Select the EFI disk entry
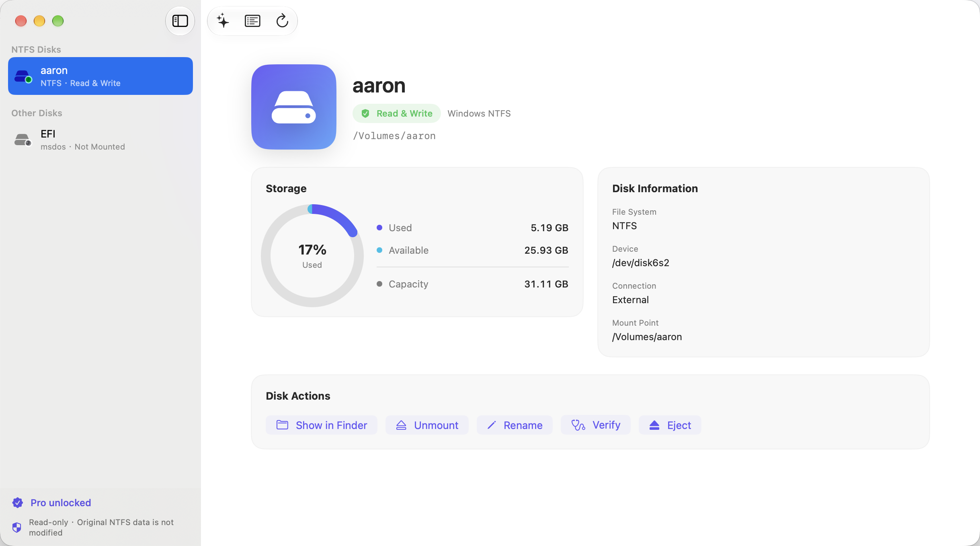 pyautogui.click(x=100, y=140)
